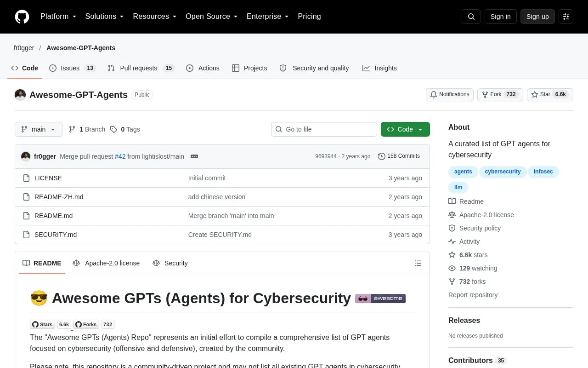Select the cybersecurity topic tag
Screen dimensions: 588x368
coord(503,172)
